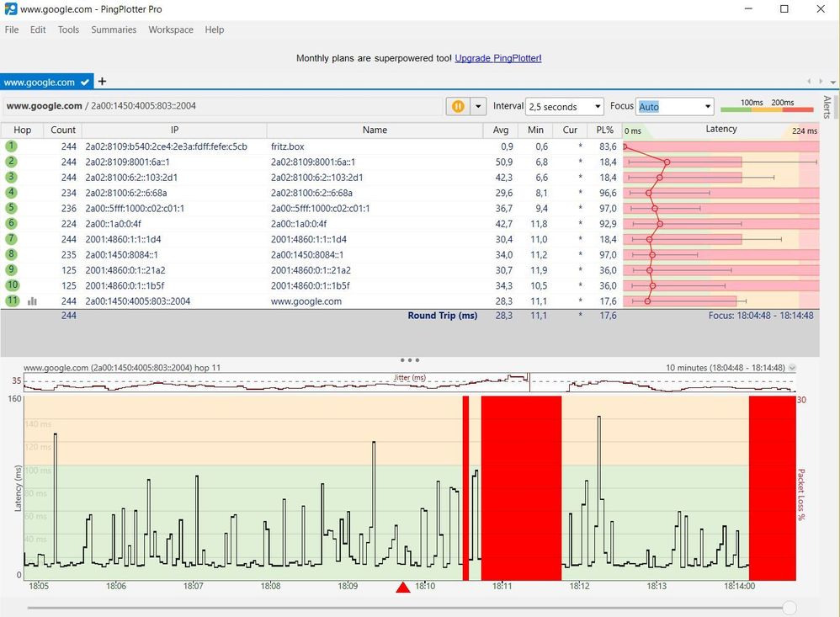Sort the table by PL% column header
Viewport: 840px width, 617px height.
click(604, 130)
